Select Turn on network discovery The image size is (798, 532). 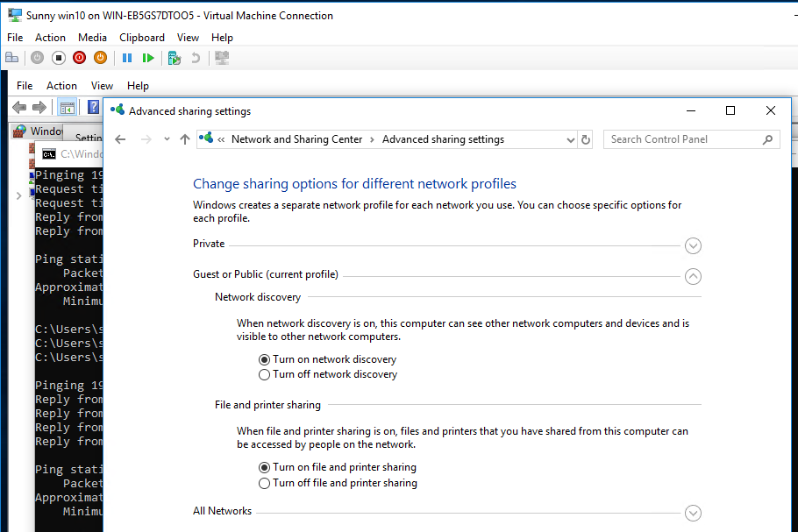point(328,359)
